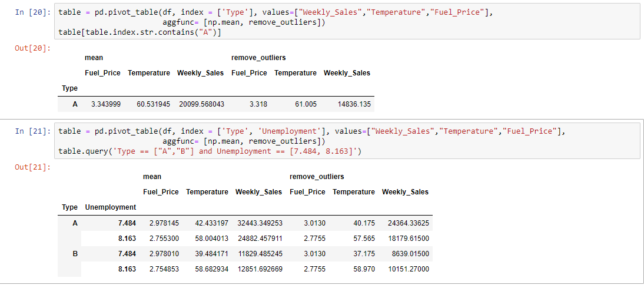The height and width of the screenshot is (288, 644).
Task: Select the In [20] prompt label
Action: [x=33, y=12]
